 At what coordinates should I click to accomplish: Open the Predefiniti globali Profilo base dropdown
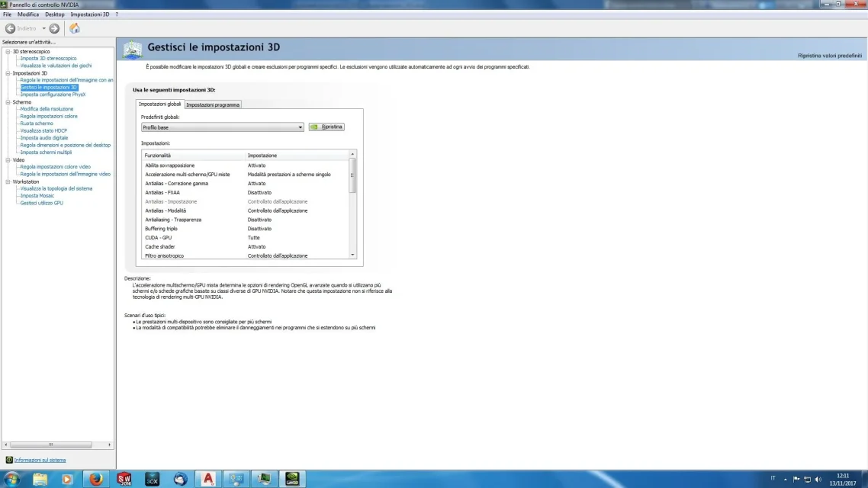tap(222, 127)
